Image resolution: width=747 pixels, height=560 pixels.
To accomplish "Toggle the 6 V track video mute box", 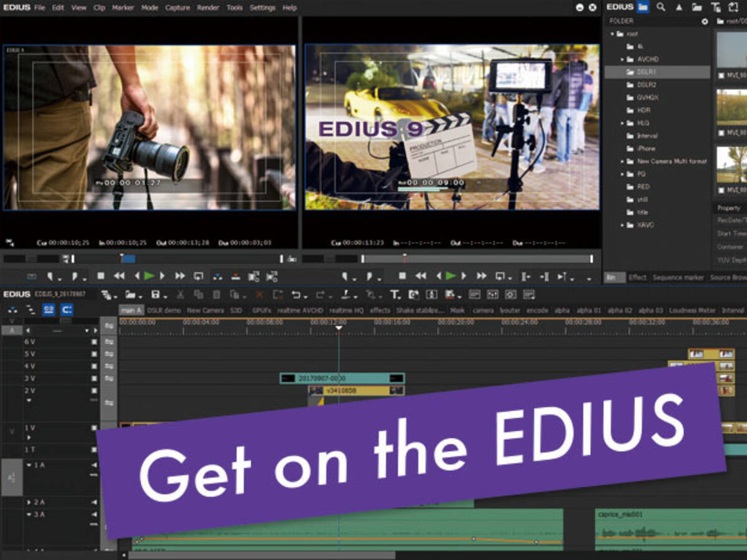I will coord(95,342).
